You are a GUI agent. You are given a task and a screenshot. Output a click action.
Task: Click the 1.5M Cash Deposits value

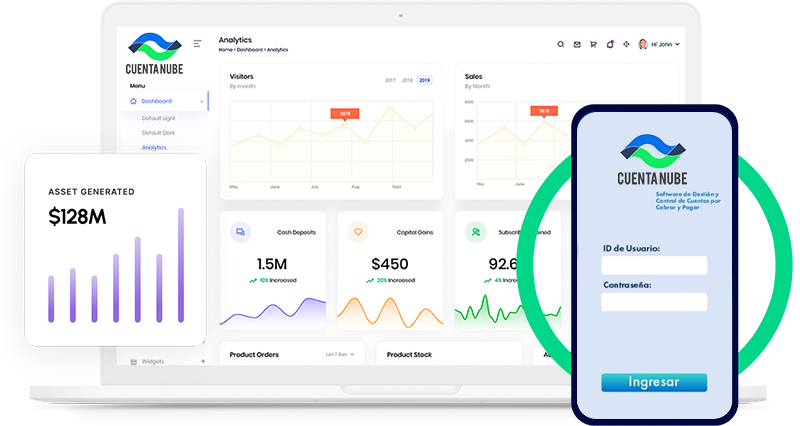click(272, 264)
